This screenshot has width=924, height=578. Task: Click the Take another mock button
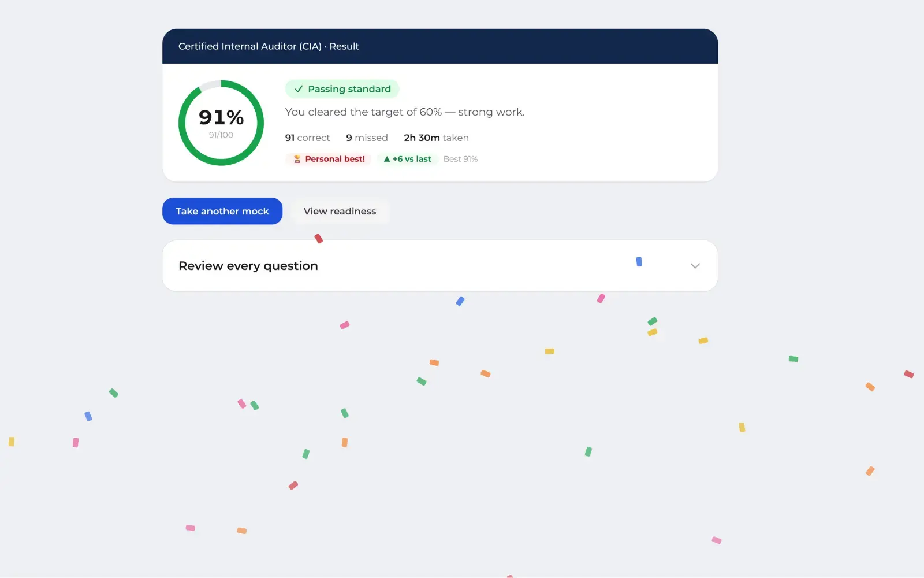pyautogui.click(x=222, y=211)
